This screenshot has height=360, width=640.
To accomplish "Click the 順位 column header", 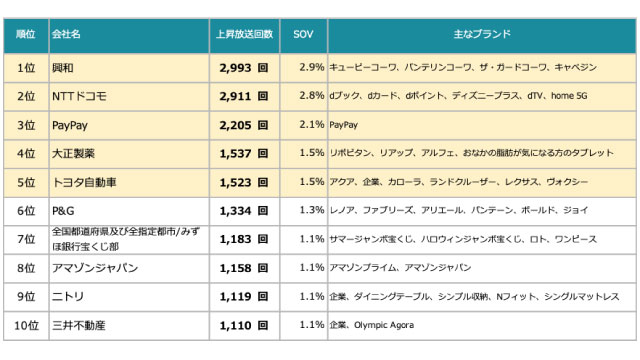I will 26,35.
